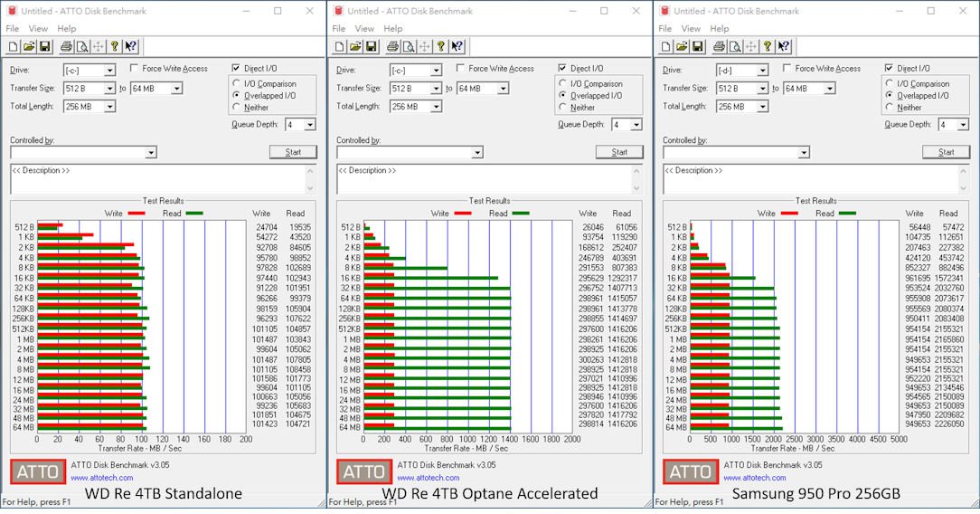This screenshot has width=980, height=514.
Task: Click the Print Preview icon in the left window
Action: pyautogui.click(x=82, y=46)
